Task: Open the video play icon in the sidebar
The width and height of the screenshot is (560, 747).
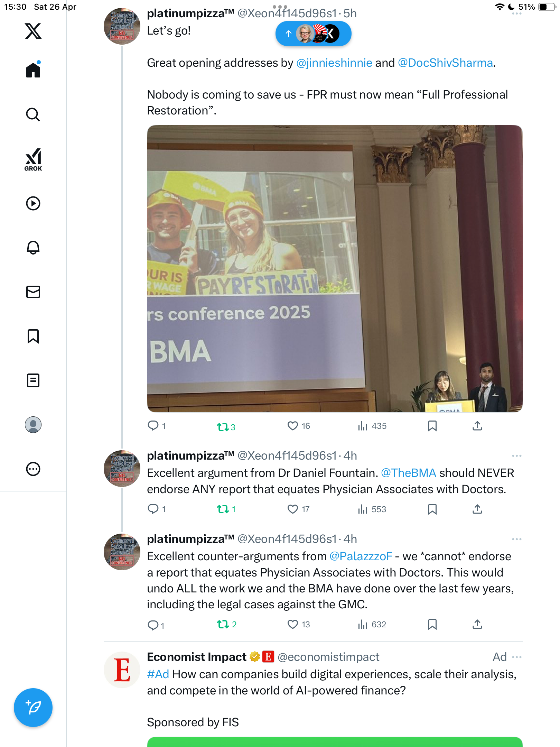Action: (33, 203)
